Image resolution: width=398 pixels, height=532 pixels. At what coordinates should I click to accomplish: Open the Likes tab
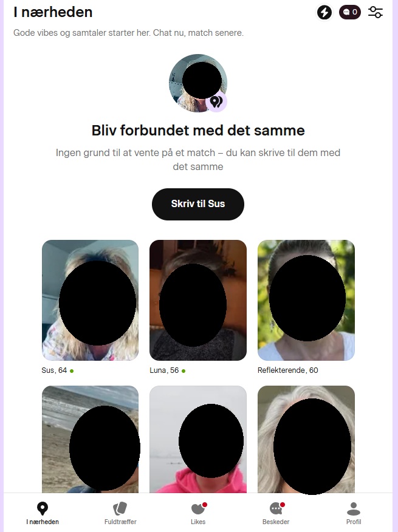tap(198, 513)
